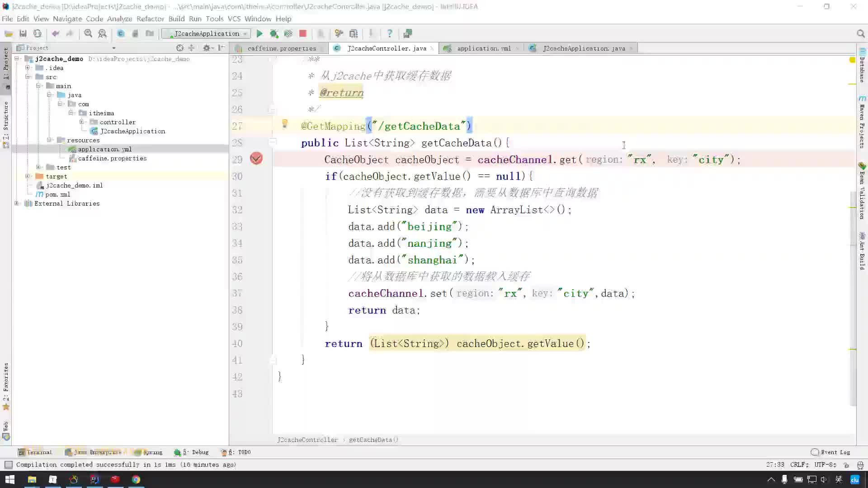This screenshot has width=868, height=488.
Task: Fold the getCacheData method at line 28
Action: pos(272,142)
